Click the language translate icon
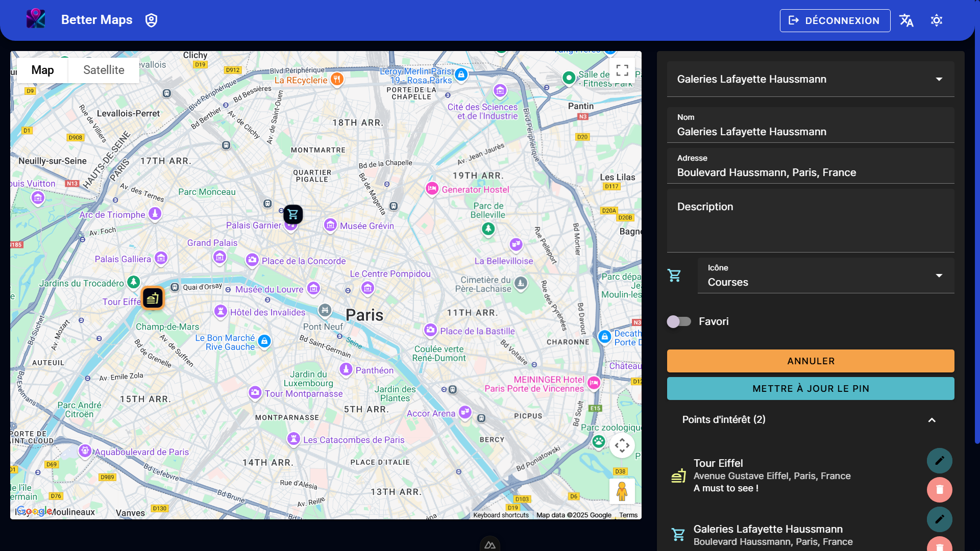The width and height of the screenshot is (980, 551). point(906,20)
